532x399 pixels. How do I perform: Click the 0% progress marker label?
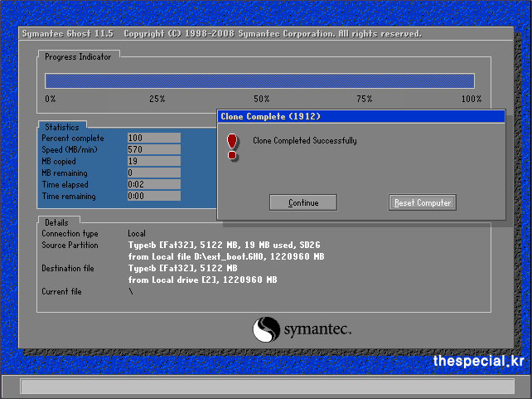[51, 99]
